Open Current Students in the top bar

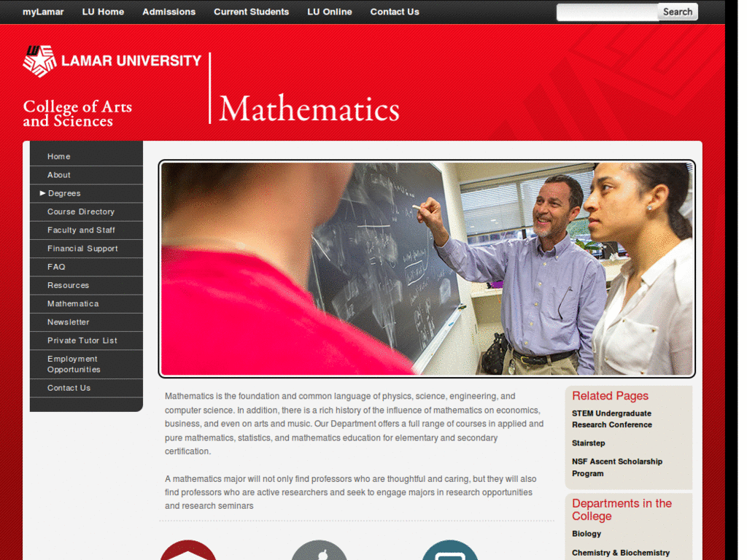[251, 12]
